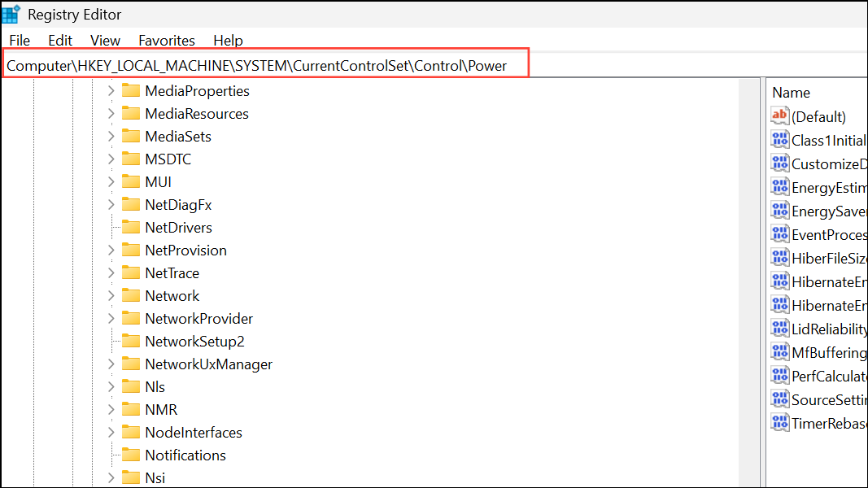The height and width of the screenshot is (488, 868).
Task: Click the HiberFileSiz value binary icon
Action: (x=779, y=257)
